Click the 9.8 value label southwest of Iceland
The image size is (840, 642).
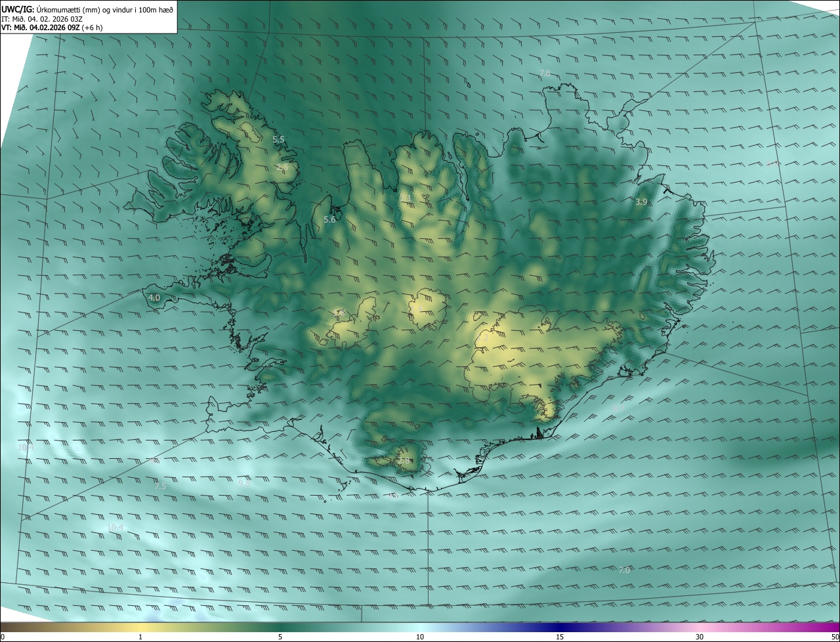pyautogui.click(x=244, y=483)
